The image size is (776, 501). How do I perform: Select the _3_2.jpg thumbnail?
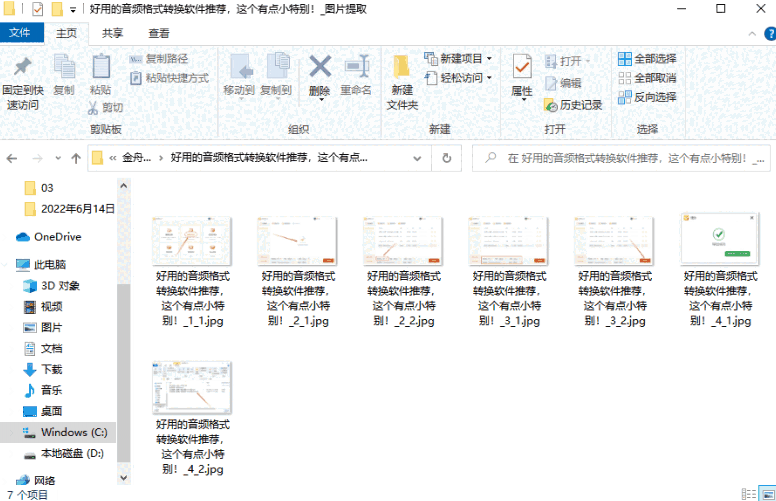[614, 241]
